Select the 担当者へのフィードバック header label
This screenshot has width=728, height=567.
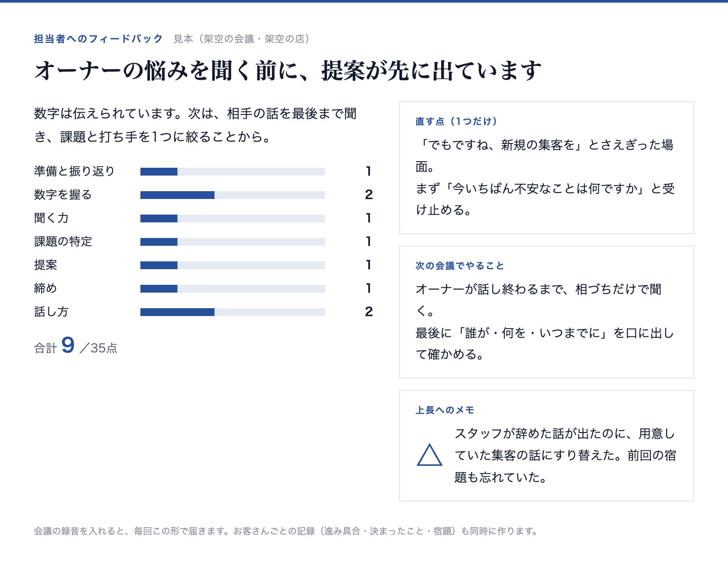pyautogui.click(x=98, y=39)
